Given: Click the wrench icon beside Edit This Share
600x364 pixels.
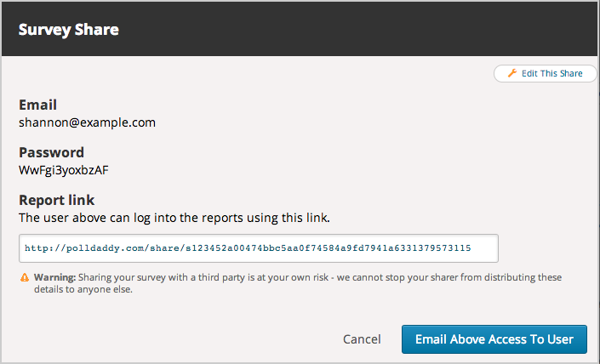Looking at the screenshot, I should click(511, 74).
